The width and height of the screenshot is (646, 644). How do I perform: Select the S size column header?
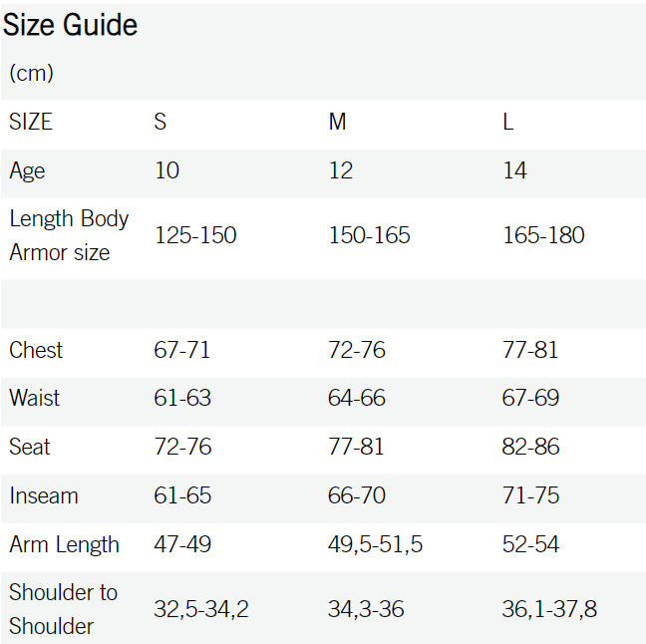pos(161,122)
